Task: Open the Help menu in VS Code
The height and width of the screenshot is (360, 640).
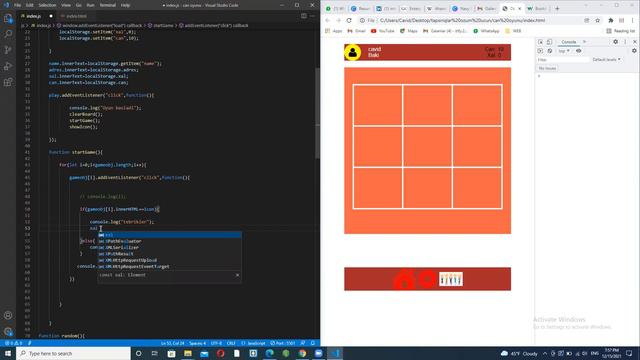Action: pyautogui.click(x=125, y=5)
